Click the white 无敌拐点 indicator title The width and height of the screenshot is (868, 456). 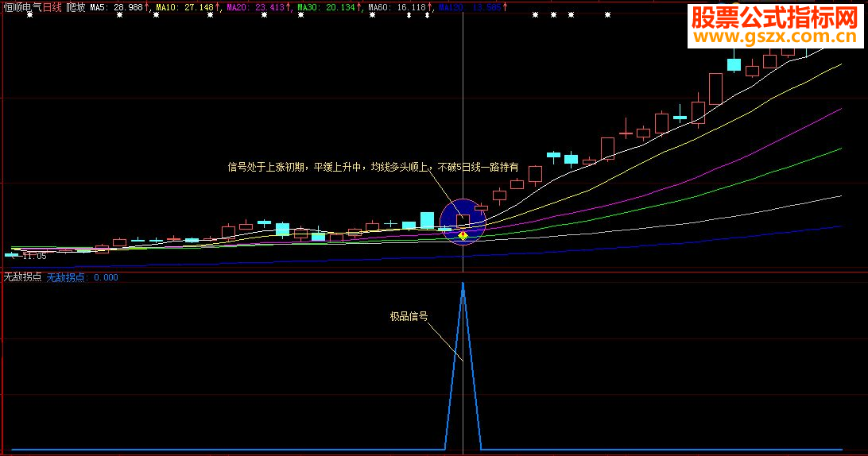click(23, 277)
